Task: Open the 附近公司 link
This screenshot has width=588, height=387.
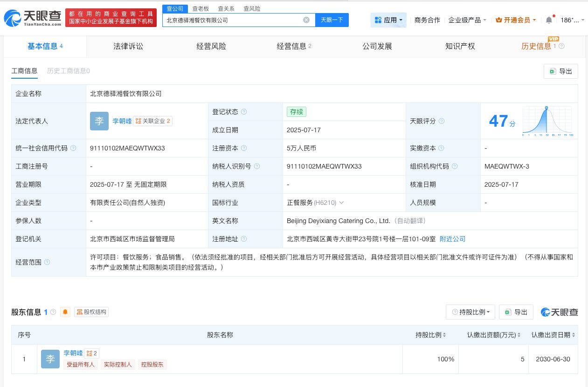Action: pos(452,239)
